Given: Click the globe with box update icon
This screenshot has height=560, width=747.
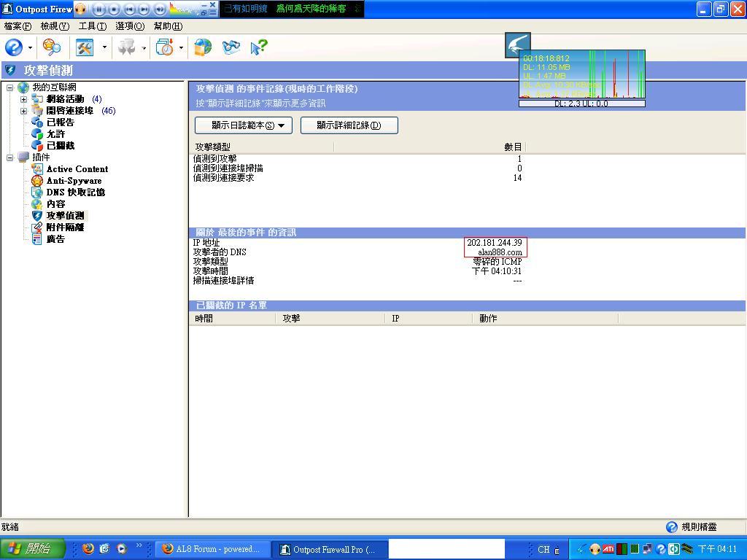Looking at the screenshot, I should click(x=203, y=47).
